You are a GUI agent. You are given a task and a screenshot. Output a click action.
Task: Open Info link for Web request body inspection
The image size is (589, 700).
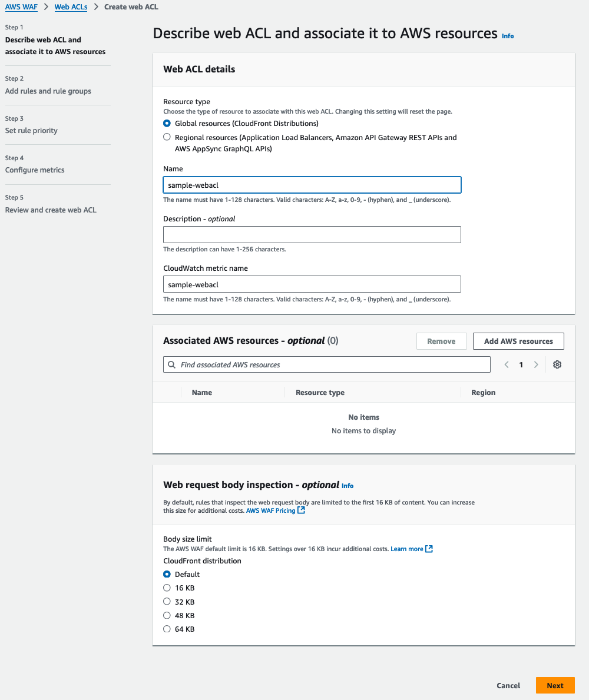click(348, 486)
